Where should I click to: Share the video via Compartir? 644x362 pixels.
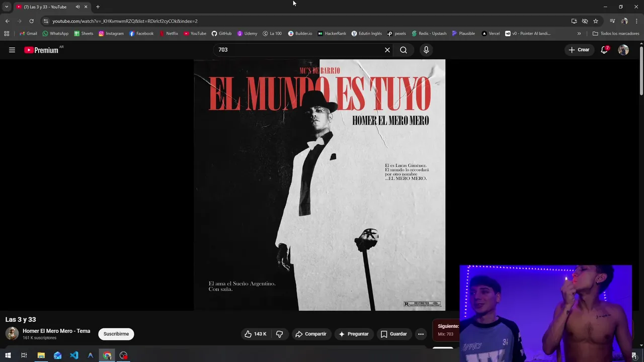click(311, 334)
